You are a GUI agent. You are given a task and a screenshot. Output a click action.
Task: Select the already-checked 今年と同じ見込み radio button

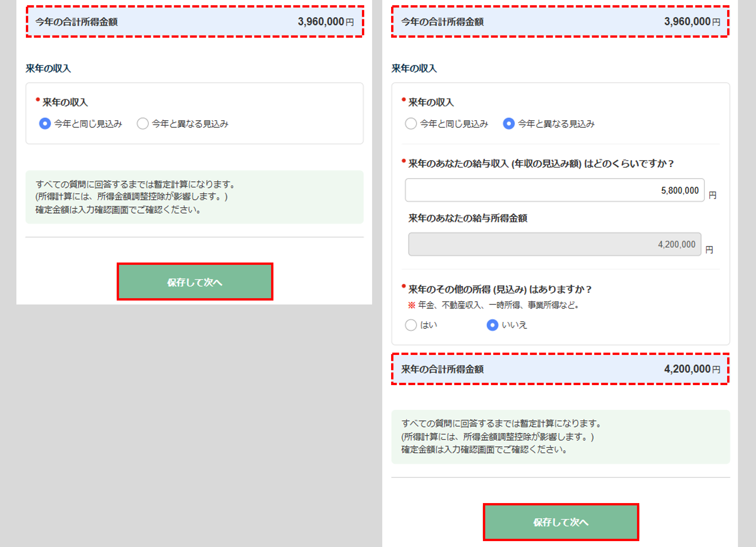coord(45,123)
